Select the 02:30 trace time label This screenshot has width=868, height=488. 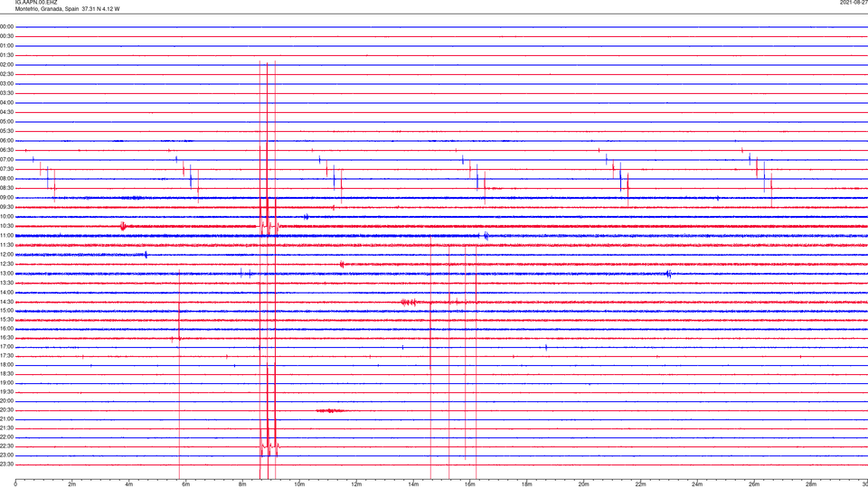7,74
